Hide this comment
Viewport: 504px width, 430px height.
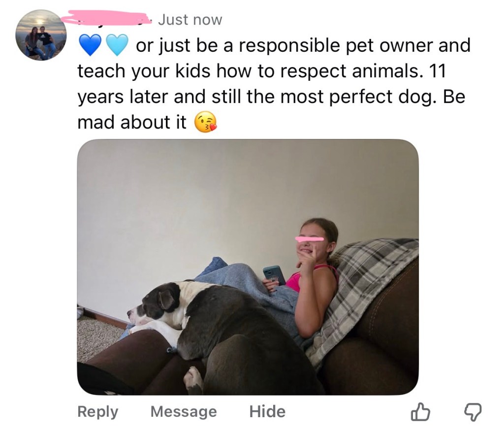pos(267,411)
